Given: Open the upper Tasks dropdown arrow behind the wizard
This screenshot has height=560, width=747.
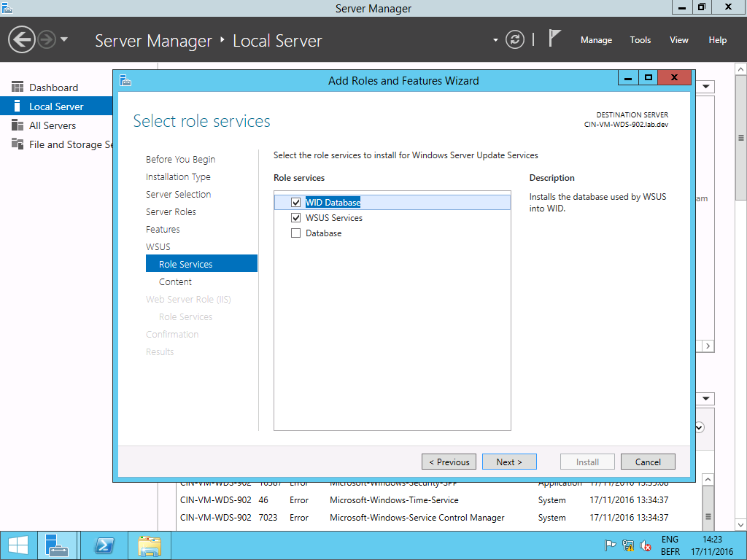Looking at the screenshot, I should [x=706, y=87].
